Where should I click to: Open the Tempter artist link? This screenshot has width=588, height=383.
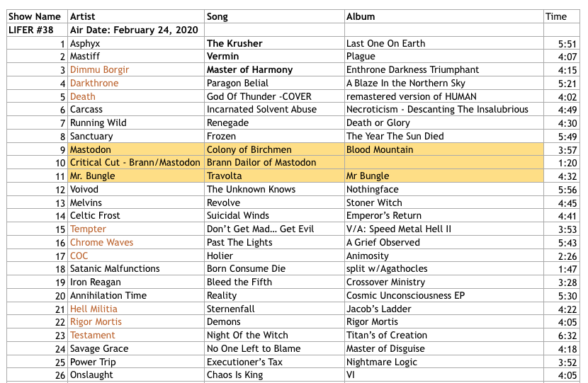pyautogui.click(x=88, y=229)
